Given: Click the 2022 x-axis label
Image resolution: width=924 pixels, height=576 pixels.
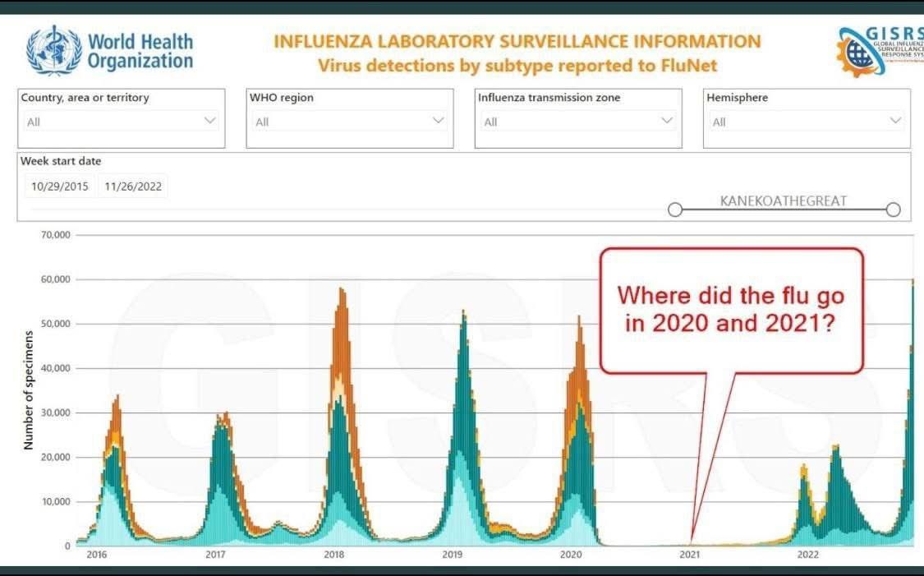Looking at the screenshot, I should pos(808,555).
